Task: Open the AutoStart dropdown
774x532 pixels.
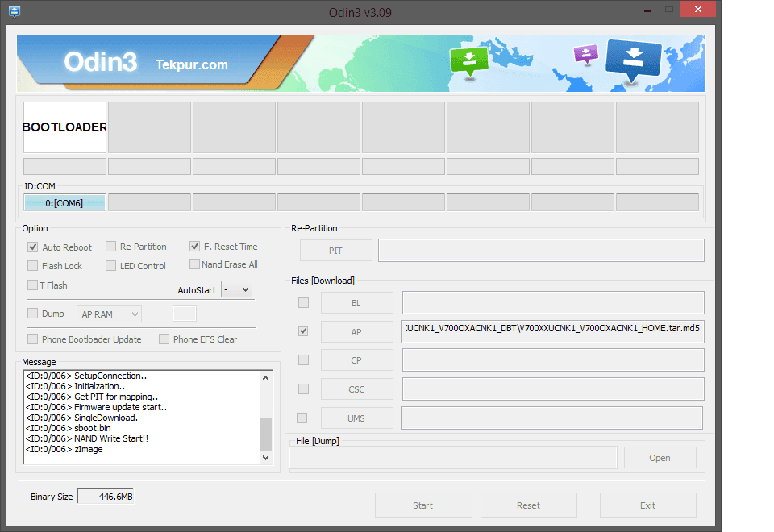Action: point(236,289)
